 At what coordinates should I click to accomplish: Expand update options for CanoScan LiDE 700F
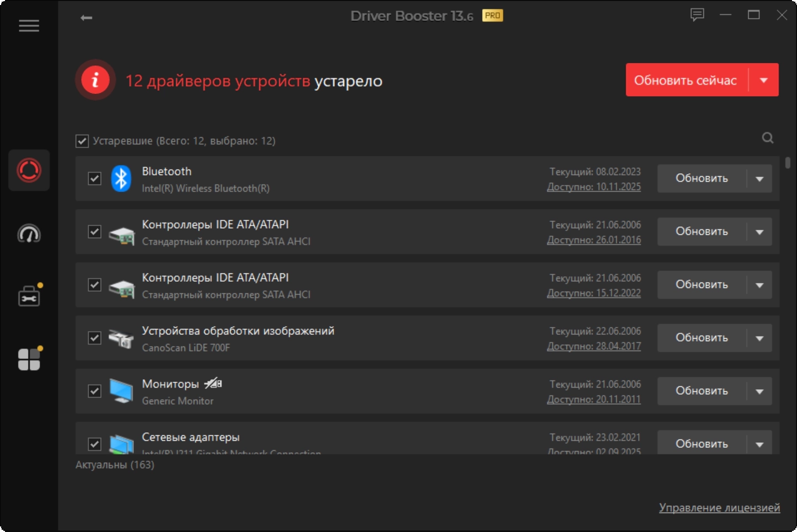pyautogui.click(x=759, y=338)
